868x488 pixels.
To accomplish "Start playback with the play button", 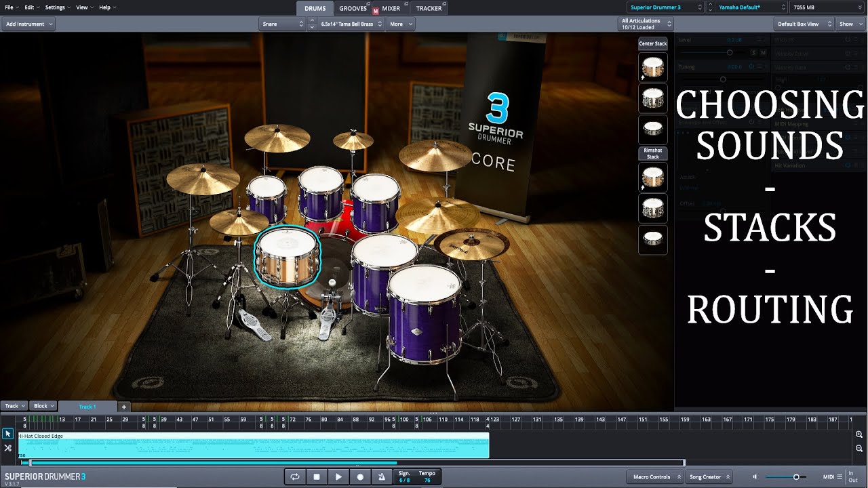I will tap(338, 477).
